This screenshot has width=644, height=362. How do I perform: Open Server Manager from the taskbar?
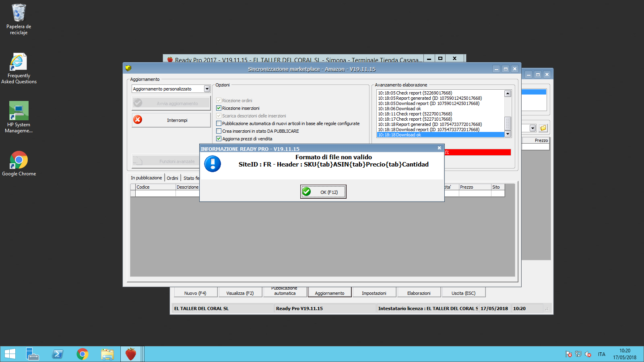(x=32, y=354)
